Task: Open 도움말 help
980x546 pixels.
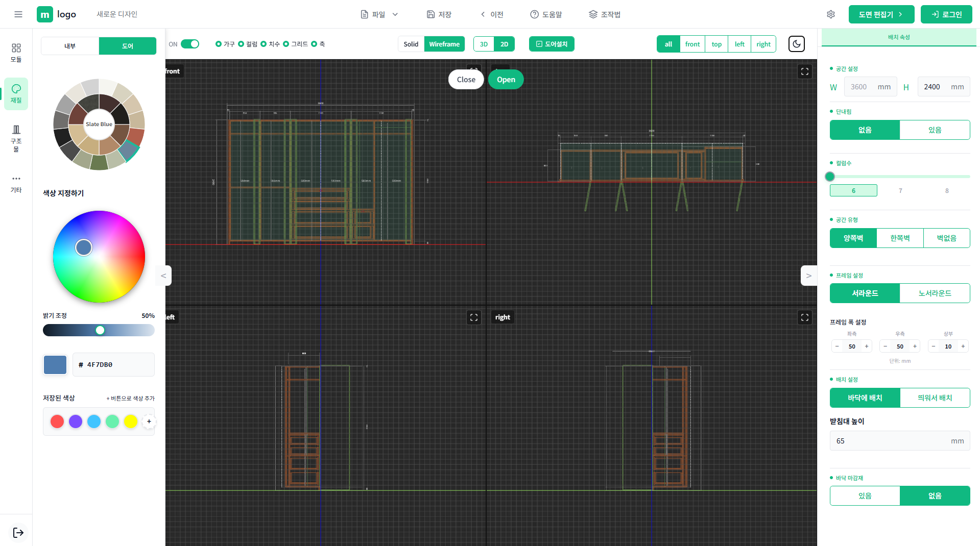Action: (x=546, y=14)
